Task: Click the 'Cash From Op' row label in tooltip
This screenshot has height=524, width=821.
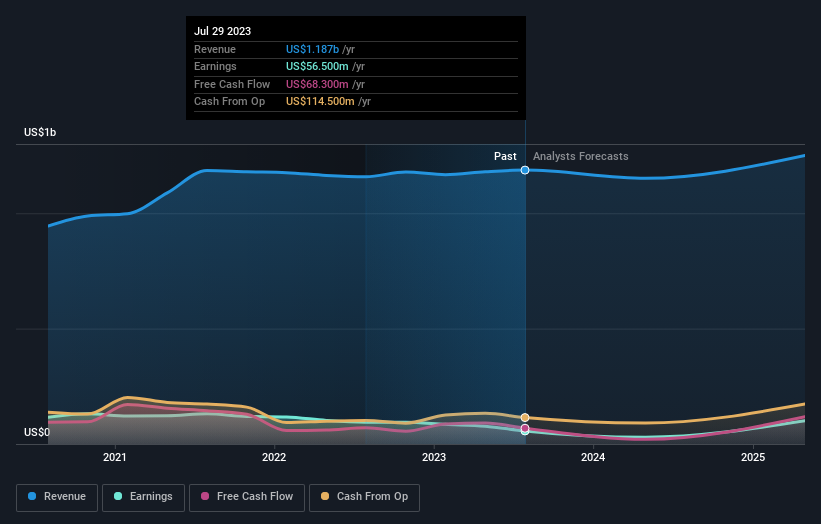Action: click(x=229, y=102)
